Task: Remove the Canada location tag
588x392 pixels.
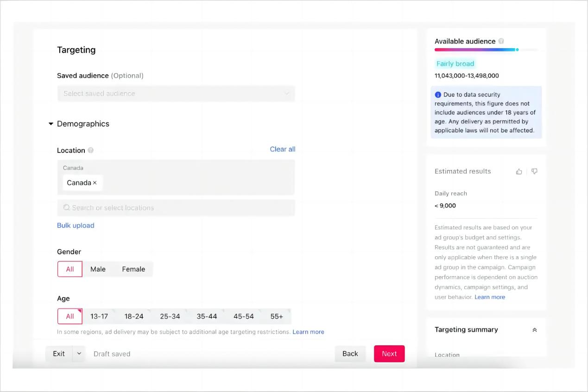Action: coord(95,183)
